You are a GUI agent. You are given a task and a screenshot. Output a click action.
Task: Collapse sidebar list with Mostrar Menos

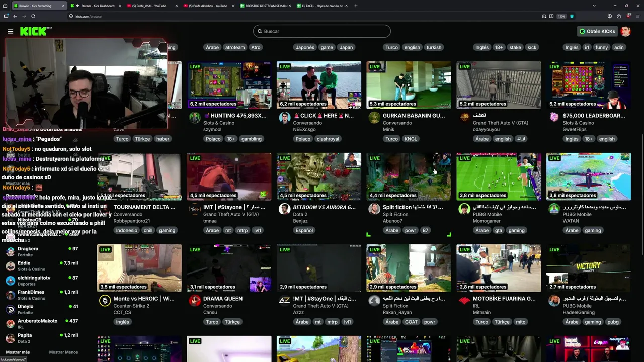63,352
